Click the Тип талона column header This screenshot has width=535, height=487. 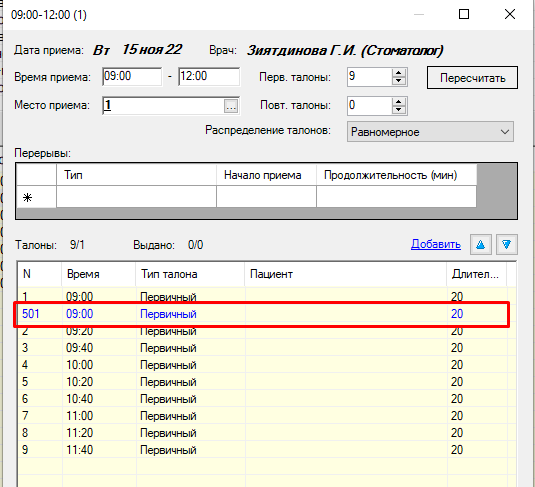coord(190,274)
